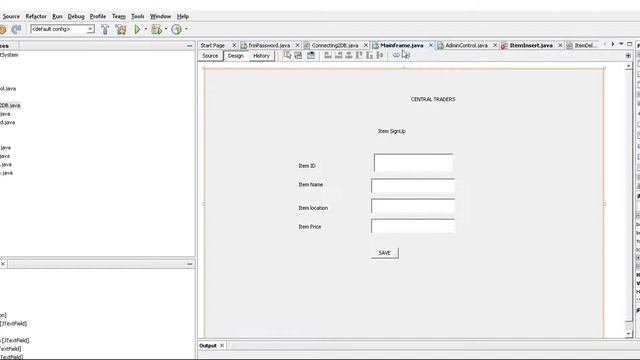The height and width of the screenshot is (360, 640).
Task: Minimize the Navigator panel
Action: (189, 264)
